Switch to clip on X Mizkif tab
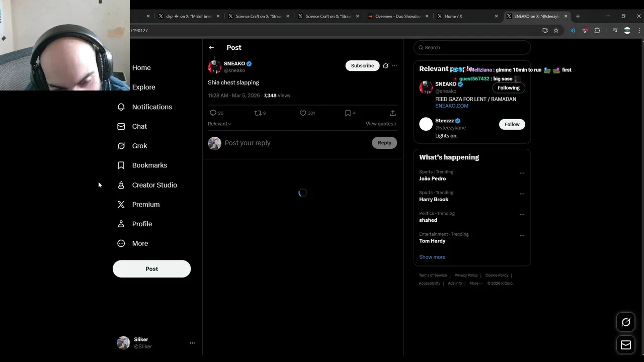 pyautogui.click(x=189, y=16)
